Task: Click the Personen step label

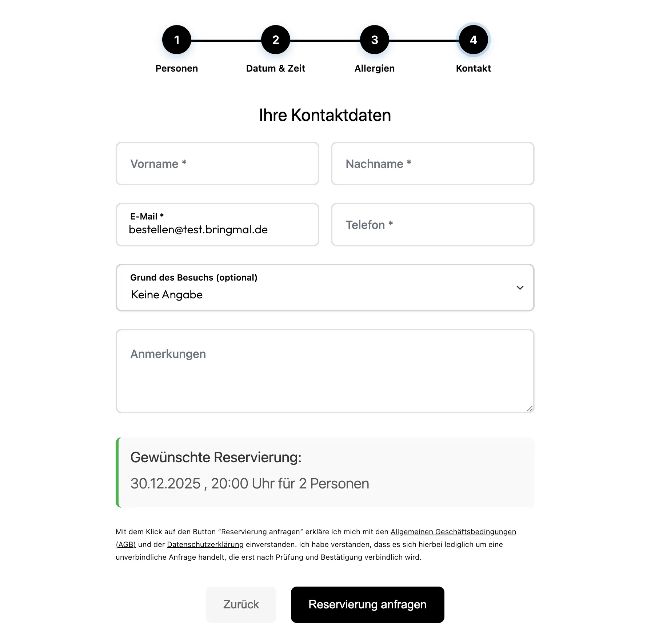Action: (177, 68)
